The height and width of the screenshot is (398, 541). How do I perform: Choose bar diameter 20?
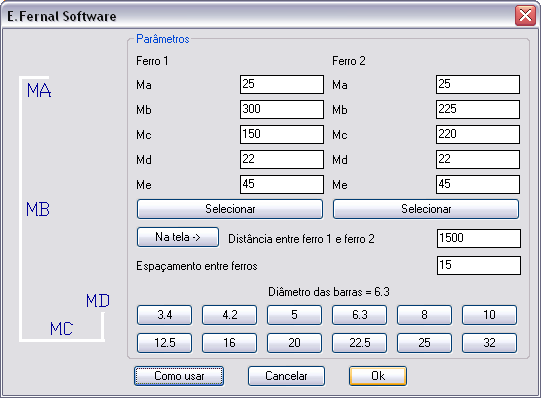pyautogui.click(x=294, y=343)
